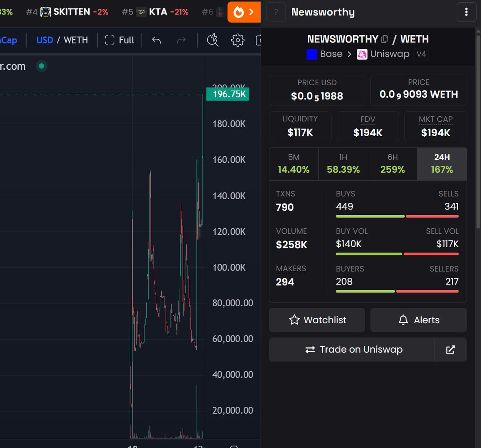Click the BUY VOL $140K value
481x448 pixels.
pos(349,244)
